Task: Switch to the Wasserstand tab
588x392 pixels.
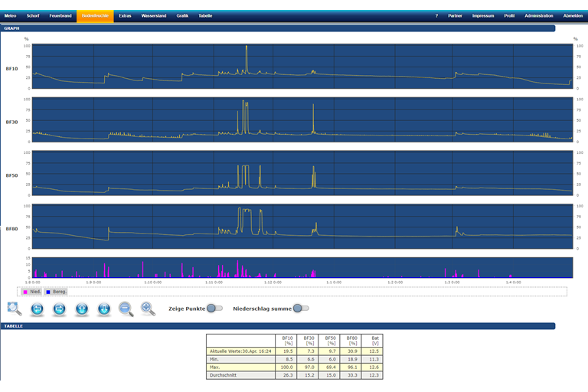Action: pyautogui.click(x=154, y=15)
